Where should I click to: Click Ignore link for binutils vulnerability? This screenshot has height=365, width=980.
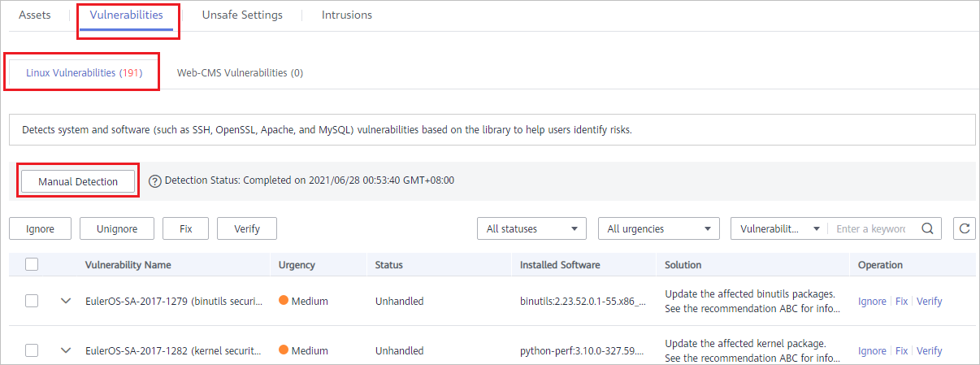point(872,301)
